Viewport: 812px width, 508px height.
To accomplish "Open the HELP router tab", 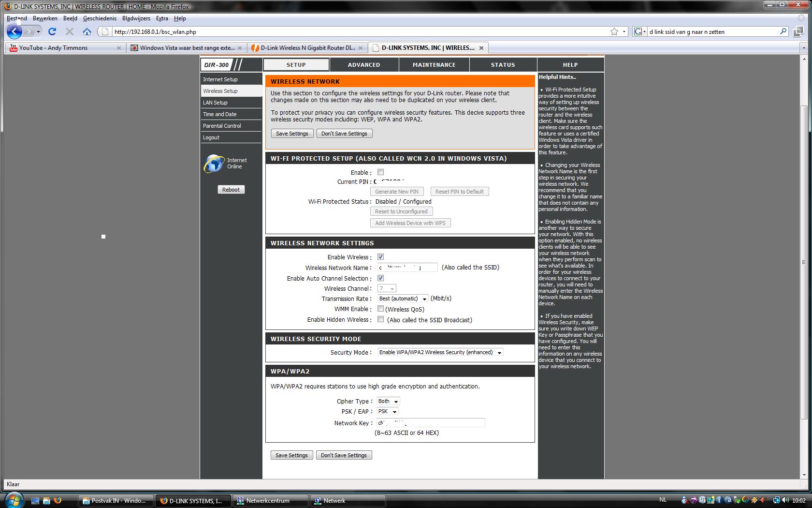I will pyautogui.click(x=570, y=65).
